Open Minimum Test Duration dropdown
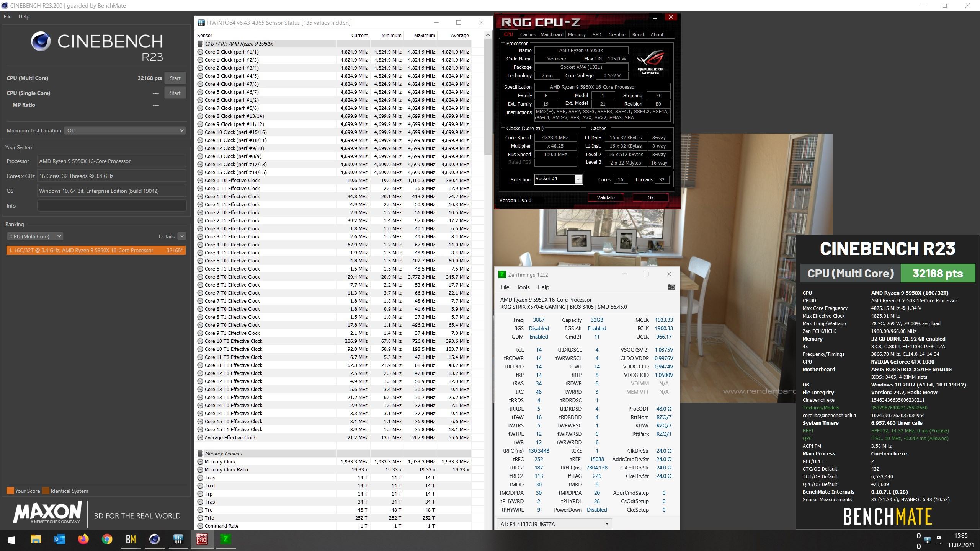Screen dimensions: 980x551 click(125, 130)
